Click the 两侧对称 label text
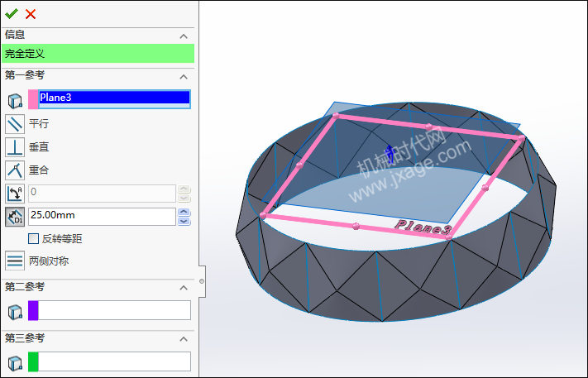Image resolution: width=588 pixels, height=378 pixels. click(49, 261)
